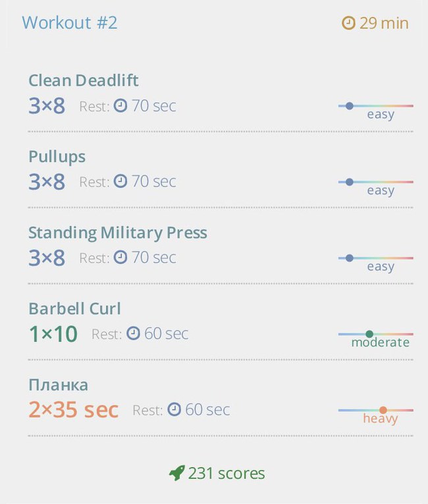Open the Планка exercise
Screen dimensions: 428x504
[x=58, y=385]
